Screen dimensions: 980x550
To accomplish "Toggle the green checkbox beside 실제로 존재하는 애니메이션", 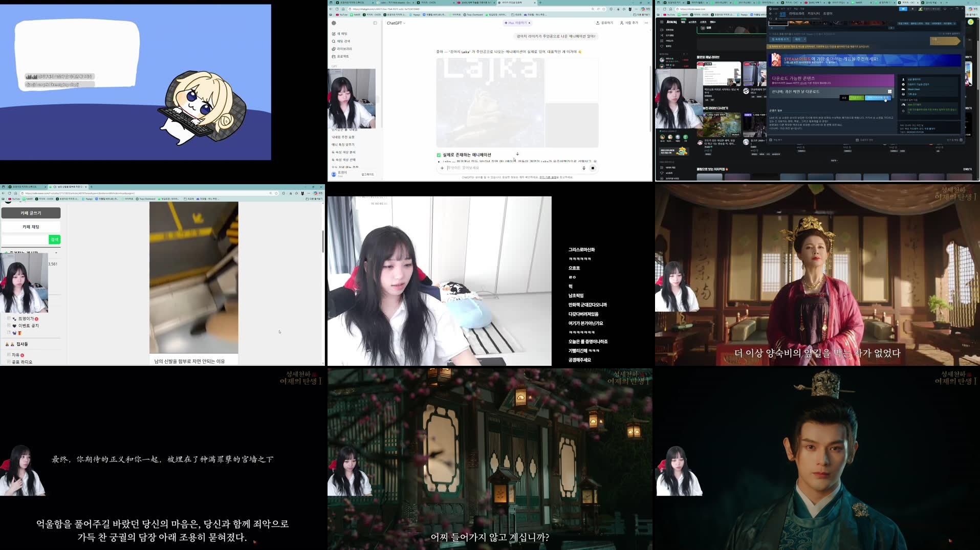I will [438, 154].
